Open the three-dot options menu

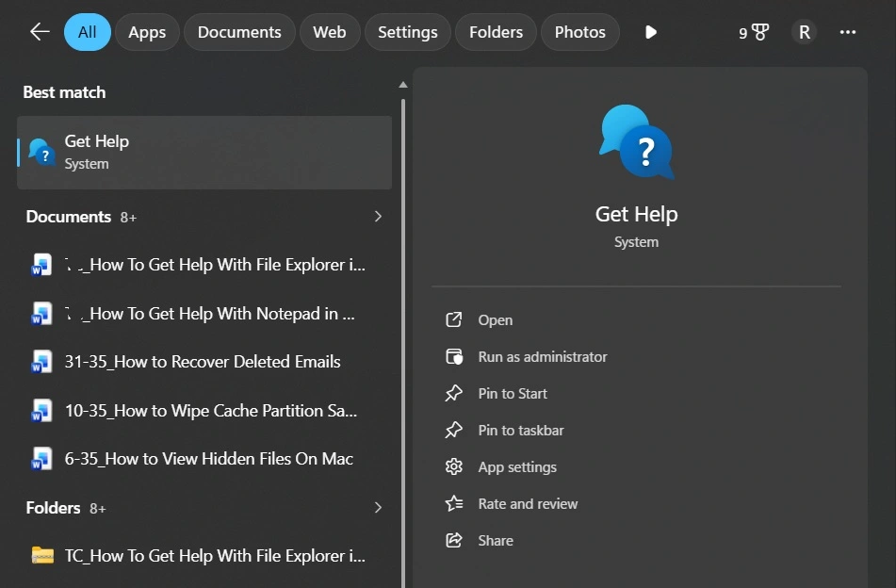(847, 32)
